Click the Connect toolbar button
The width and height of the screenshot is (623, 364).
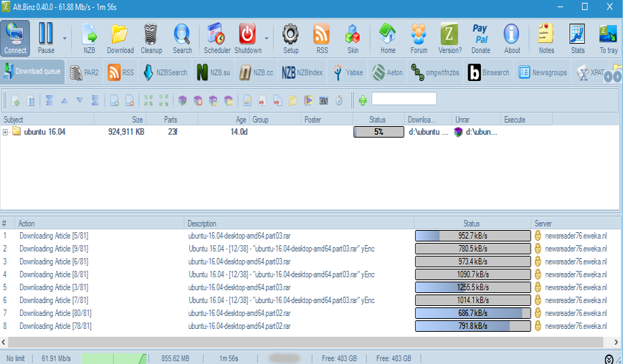tap(15, 38)
